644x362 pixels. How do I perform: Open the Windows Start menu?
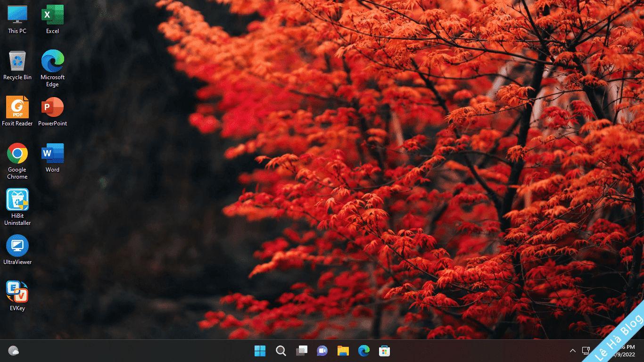click(260, 351)
